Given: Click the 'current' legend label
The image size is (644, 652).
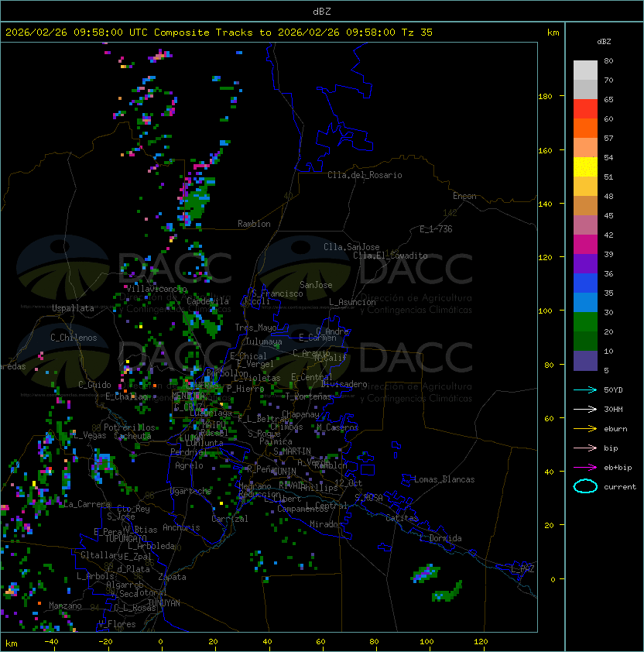Looking at the screenshot, I should point(620,487).
